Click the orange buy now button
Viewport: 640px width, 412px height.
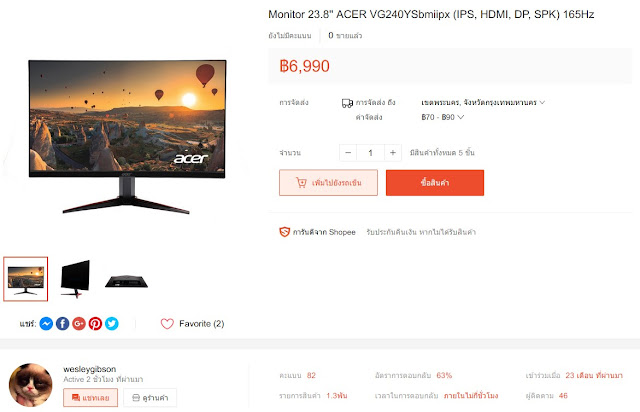(x=435, y=183)
